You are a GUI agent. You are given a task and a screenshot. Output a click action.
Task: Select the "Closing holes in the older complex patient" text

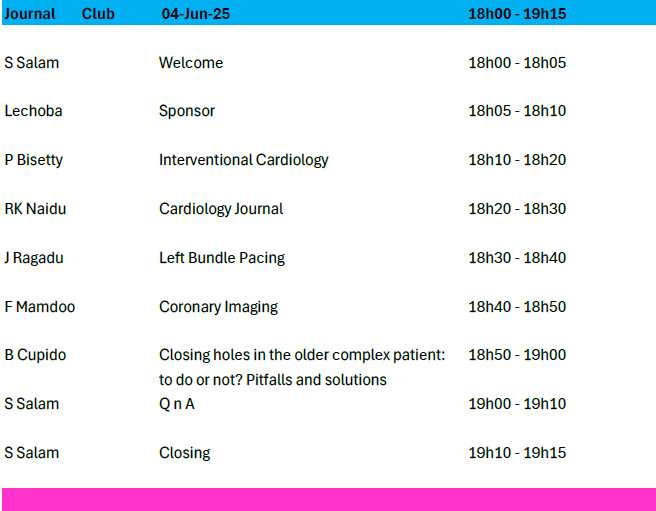click(301, 355)
